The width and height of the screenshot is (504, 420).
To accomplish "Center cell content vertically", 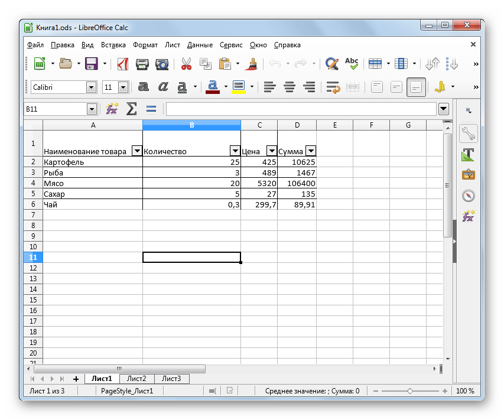I will [396, 87].
